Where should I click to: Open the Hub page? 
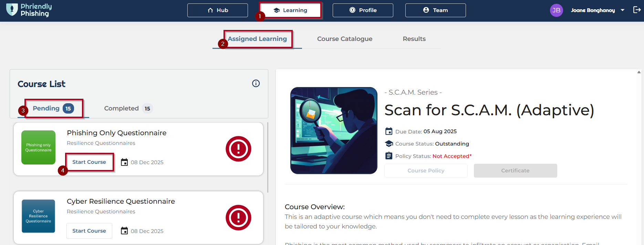point(218,10)
